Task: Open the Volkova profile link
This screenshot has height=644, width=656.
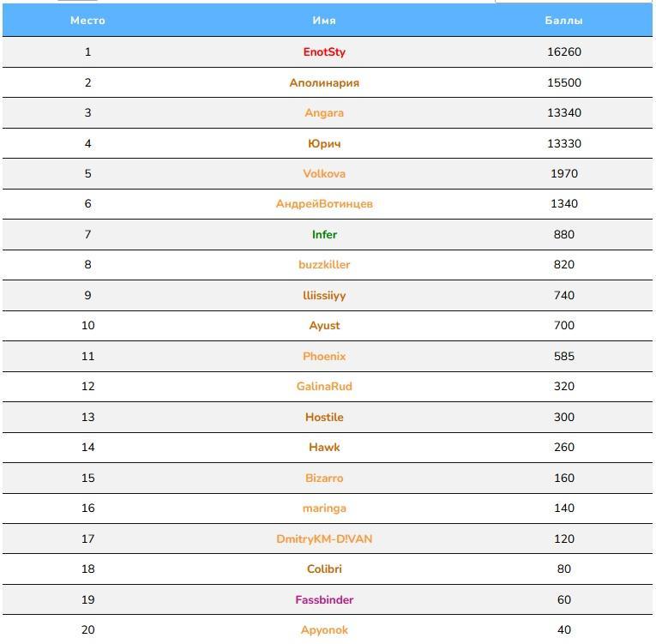Action: point(324,174)
